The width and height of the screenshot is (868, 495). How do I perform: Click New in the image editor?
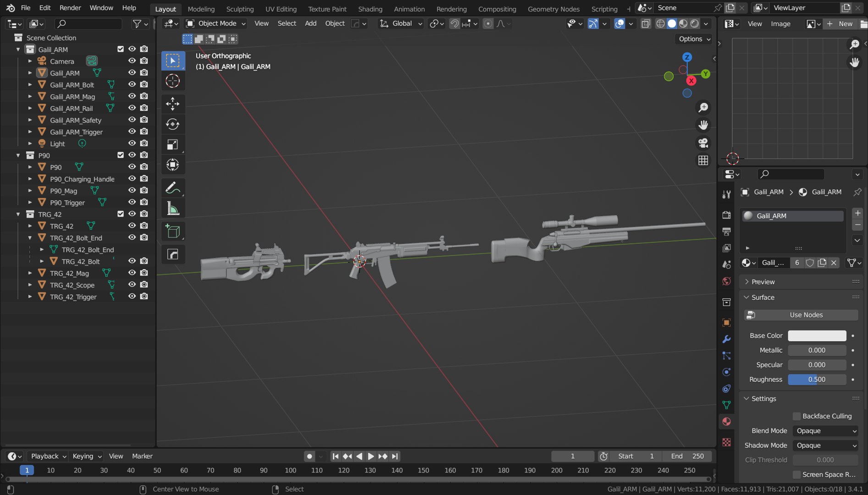[840, 24]
